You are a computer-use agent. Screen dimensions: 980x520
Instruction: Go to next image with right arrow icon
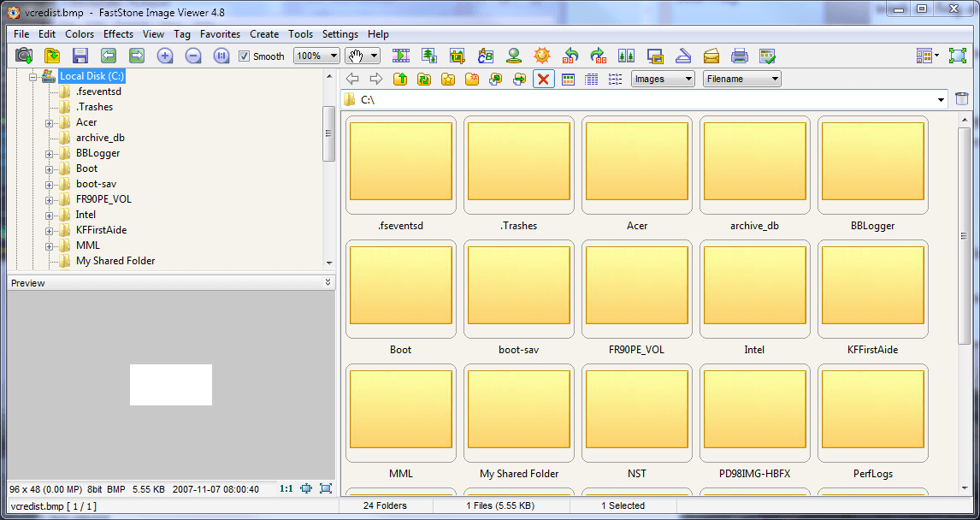pyautogui.click(x=136, y=56)
